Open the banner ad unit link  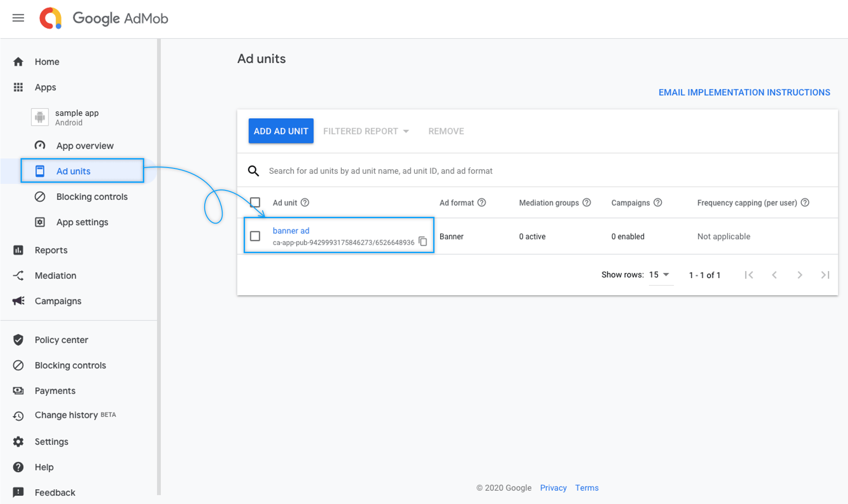point(291,231)
